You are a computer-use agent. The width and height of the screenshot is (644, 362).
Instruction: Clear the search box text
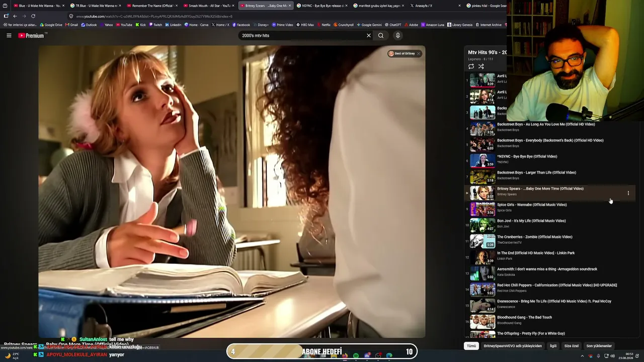369,36
